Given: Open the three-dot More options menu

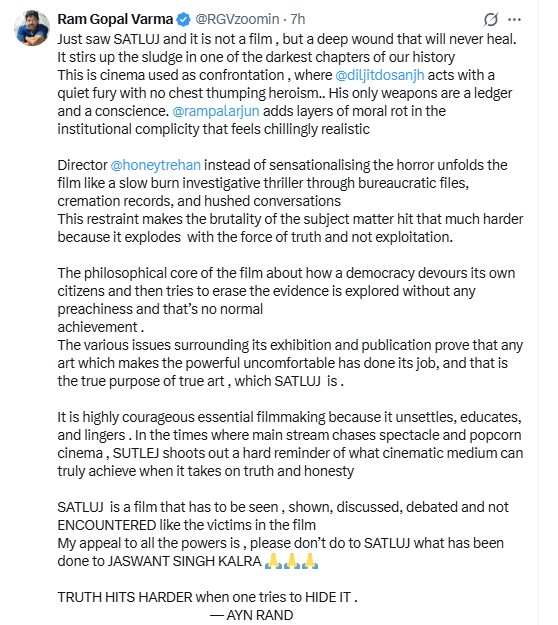Looking at the screenshot, I should click(515, 19).
